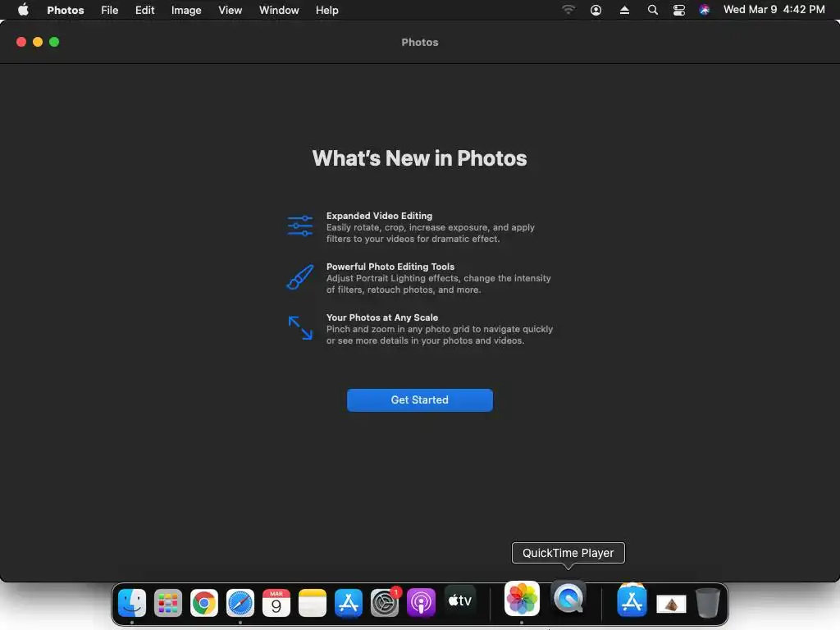Screen dimensions: 840x630
Task: Open Control Center
Action: 678,10
